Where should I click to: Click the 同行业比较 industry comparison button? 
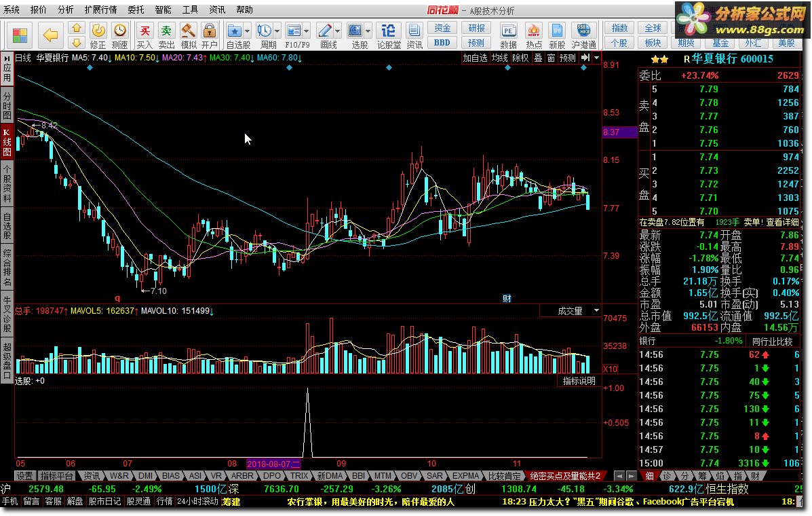[x=772, y=342]
